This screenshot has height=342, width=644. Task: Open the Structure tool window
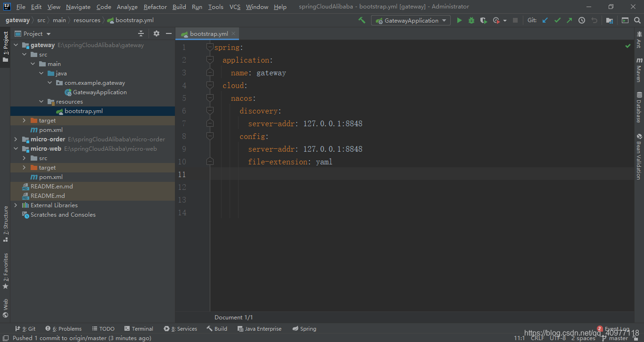(6, 224)
